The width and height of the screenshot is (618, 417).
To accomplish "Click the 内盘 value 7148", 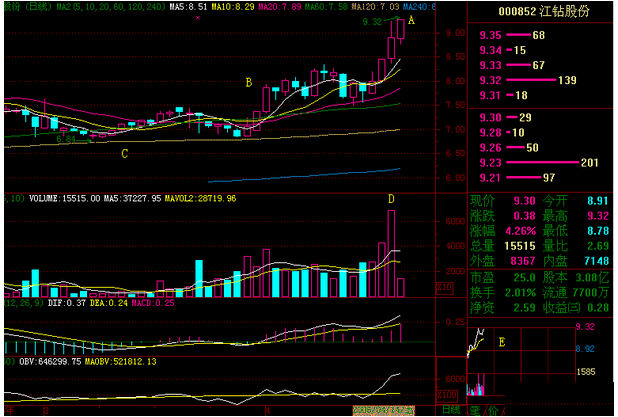I will (596, 261).
